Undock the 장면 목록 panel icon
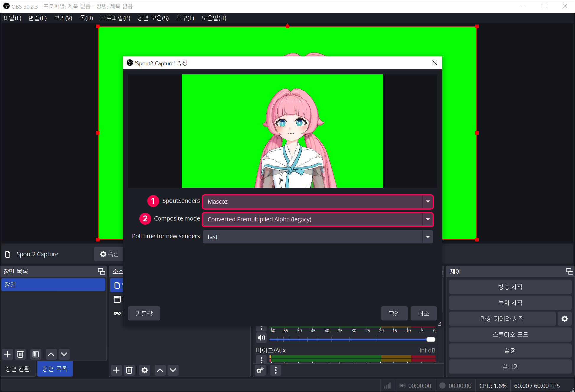Screen dimensions: 575x392 point(101,271)
